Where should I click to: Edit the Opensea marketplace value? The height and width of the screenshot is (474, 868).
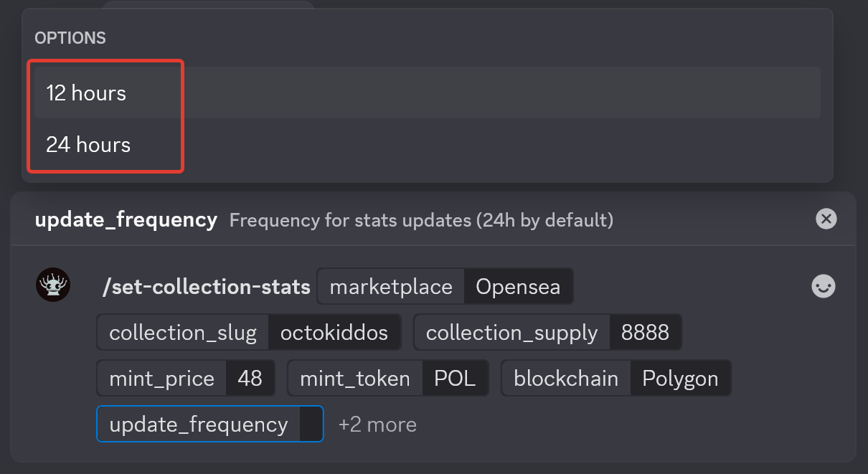coord(518,288)
